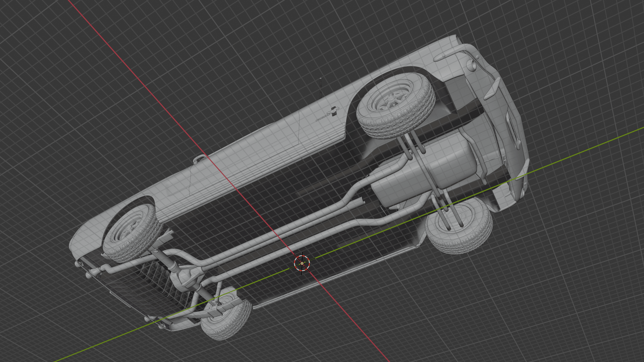Screen dimensions: 644x362
Task: Click the 3D cursor at the axis crossing
Action: (302, 263)
